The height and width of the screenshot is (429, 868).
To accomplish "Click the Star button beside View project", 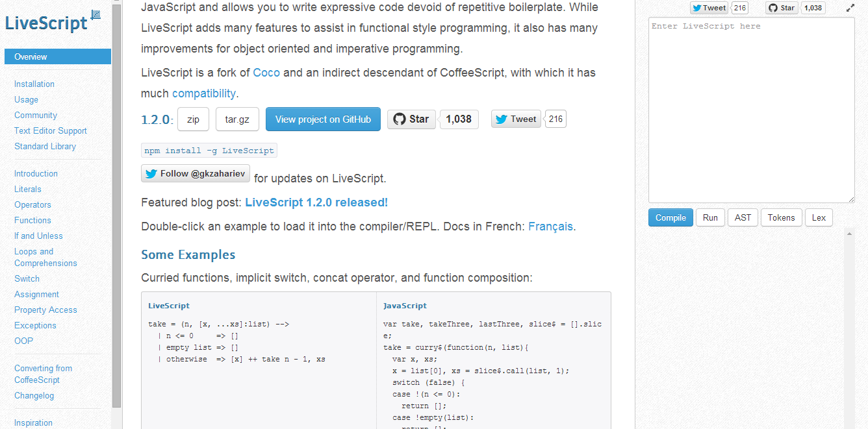I will [x=412, y=119].
